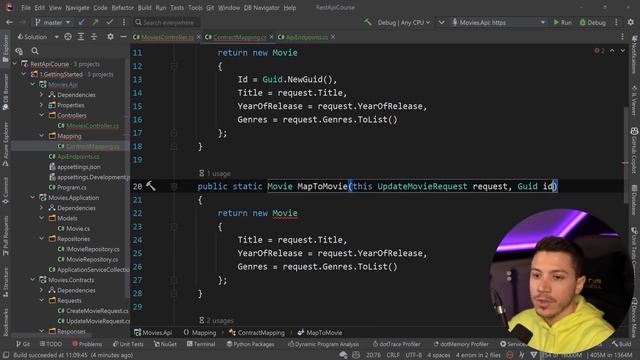Viewport: 640px width, 360px height.
Task: Click the Git update project arrow icon
Action: 82,22
